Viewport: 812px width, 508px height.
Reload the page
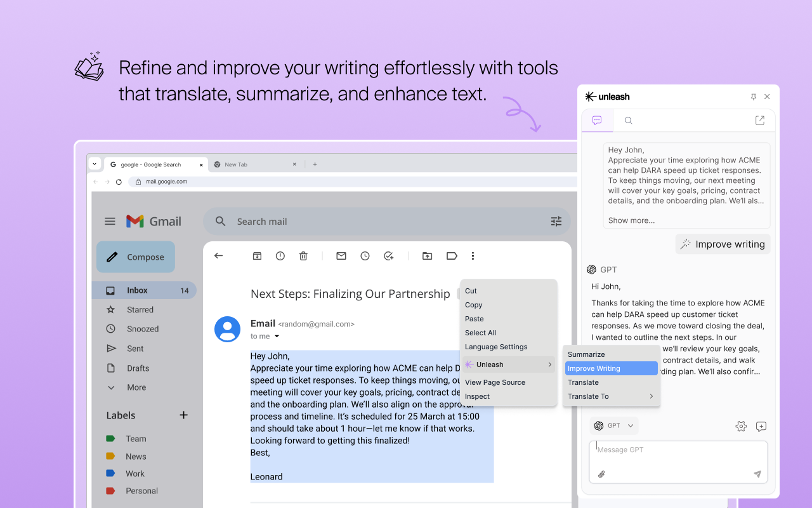click(119, 182)
